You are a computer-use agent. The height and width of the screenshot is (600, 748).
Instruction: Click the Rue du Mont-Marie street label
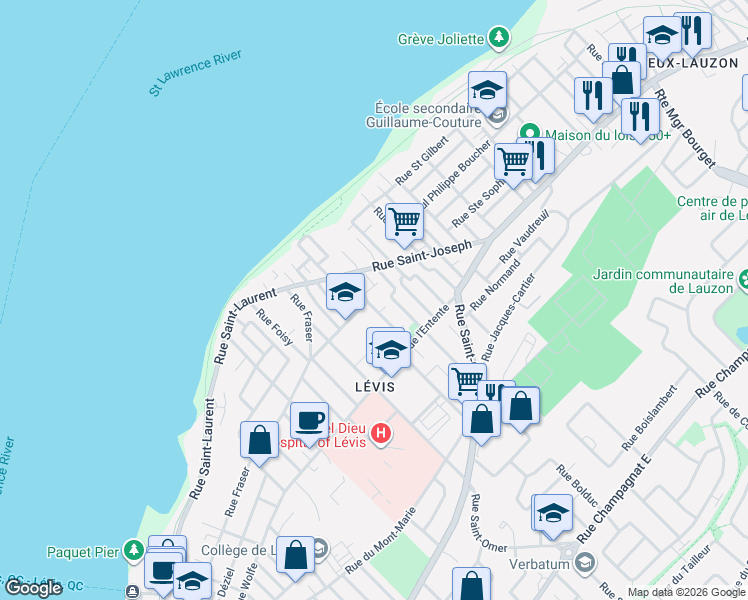tap(380, 540)
